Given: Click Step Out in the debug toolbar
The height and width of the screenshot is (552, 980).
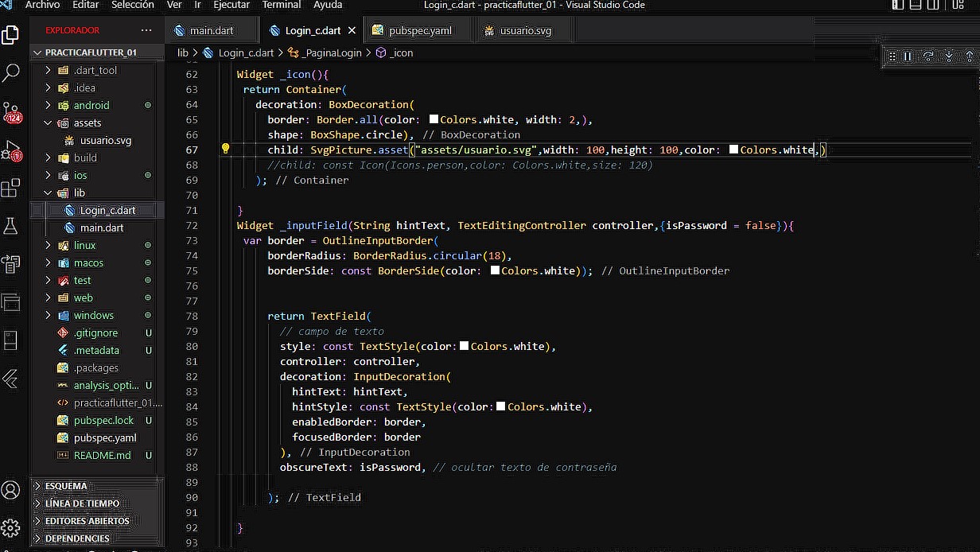Looking at the screenshot, I should (x=969, y=56).
